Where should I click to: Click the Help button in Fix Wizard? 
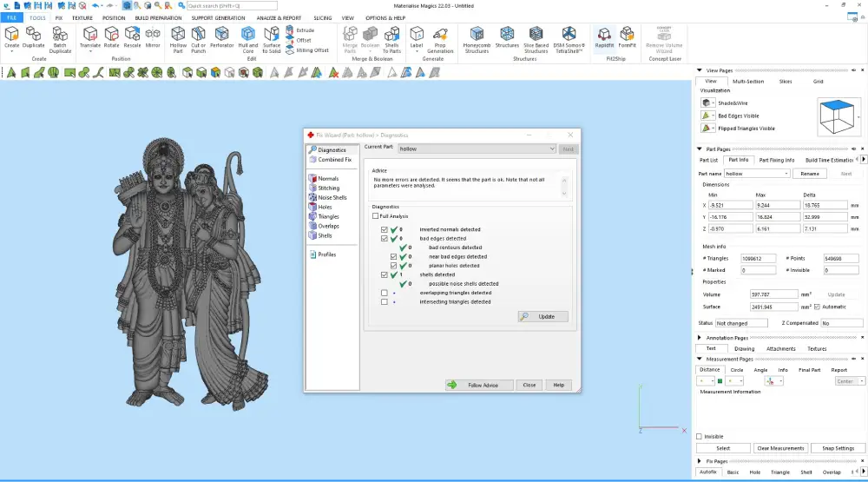pos(558,385)
